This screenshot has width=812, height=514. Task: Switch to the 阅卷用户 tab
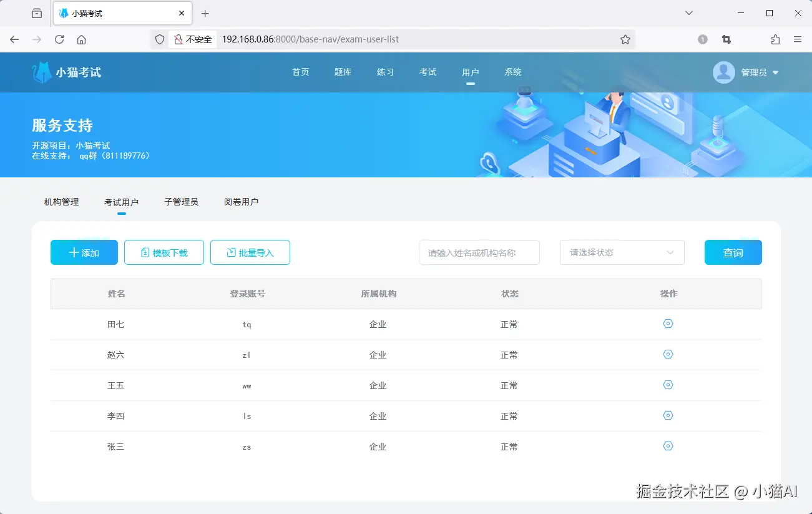click(x=240, y=201)
